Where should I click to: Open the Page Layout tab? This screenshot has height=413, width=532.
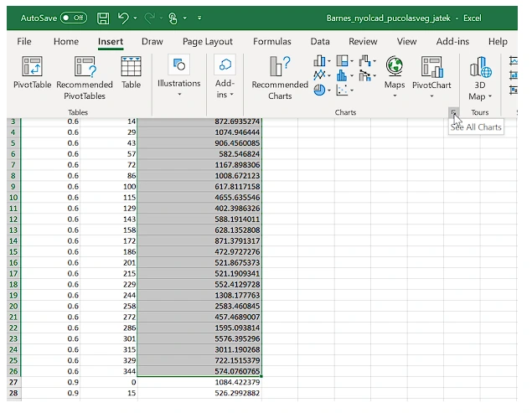click(x=208, y=41)
